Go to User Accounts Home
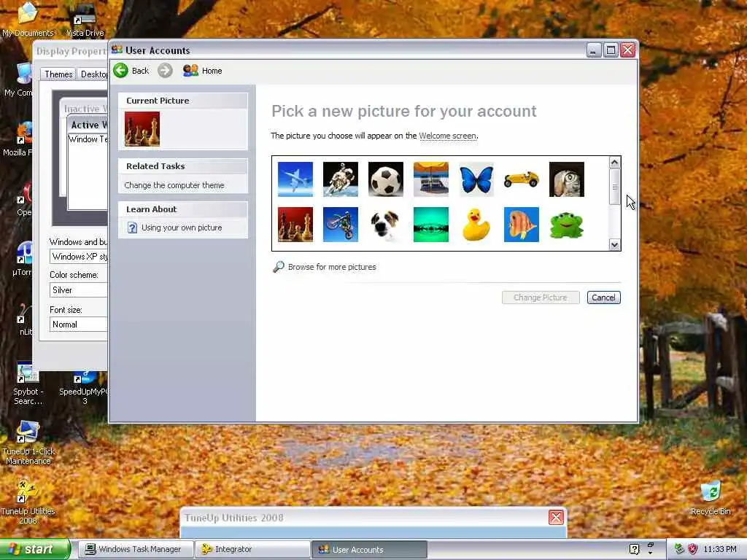The image size is (747, 560). 203,71
